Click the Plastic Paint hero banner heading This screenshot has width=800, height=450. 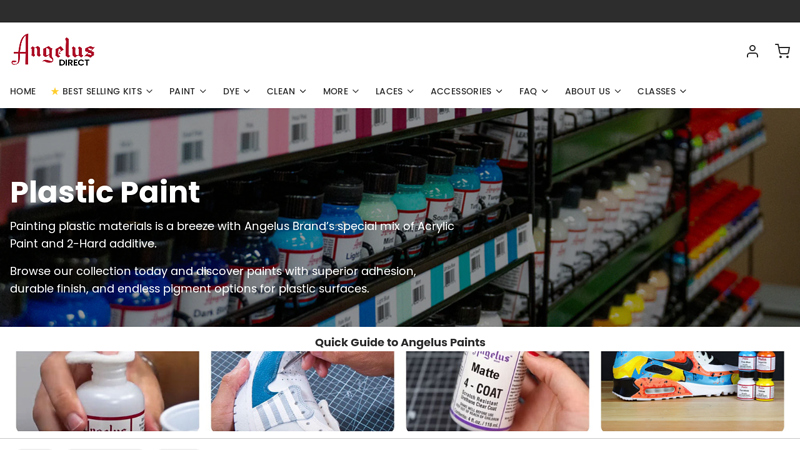tap(105, 192)
